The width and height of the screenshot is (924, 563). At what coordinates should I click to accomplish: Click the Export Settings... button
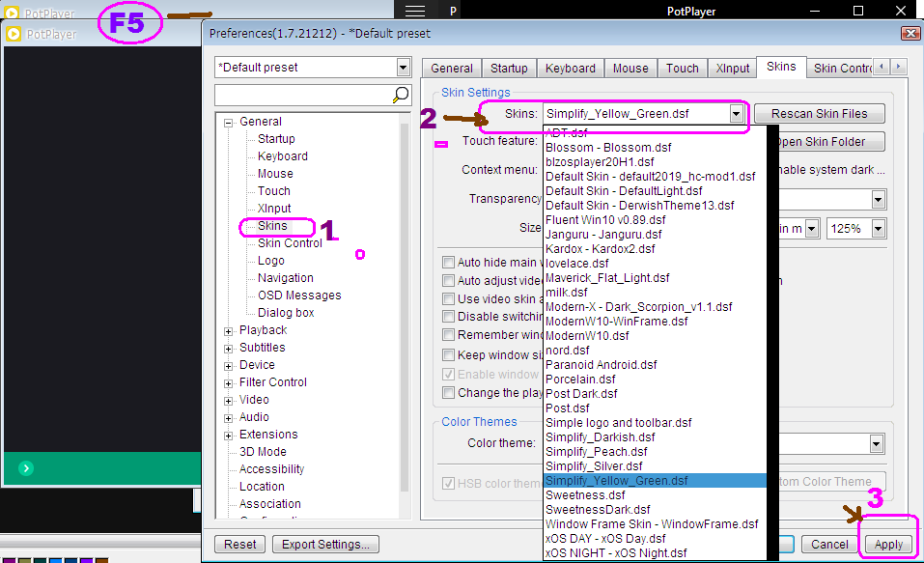(325, 544)
